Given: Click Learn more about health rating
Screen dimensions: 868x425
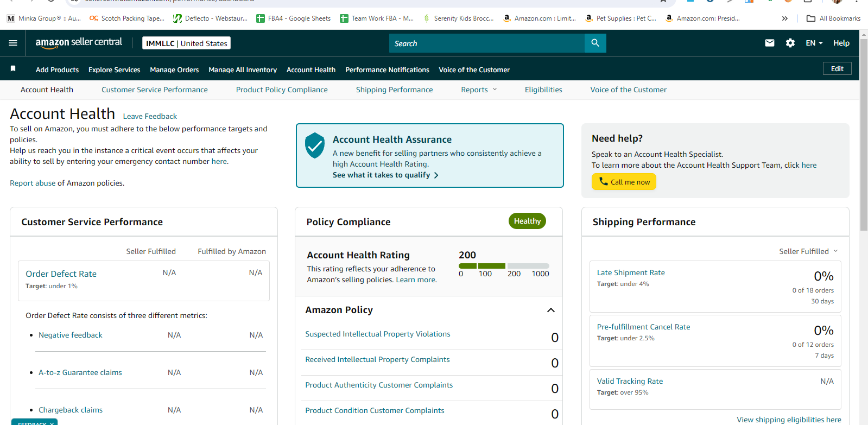Looking at the screenshot, I should point(415,280).
